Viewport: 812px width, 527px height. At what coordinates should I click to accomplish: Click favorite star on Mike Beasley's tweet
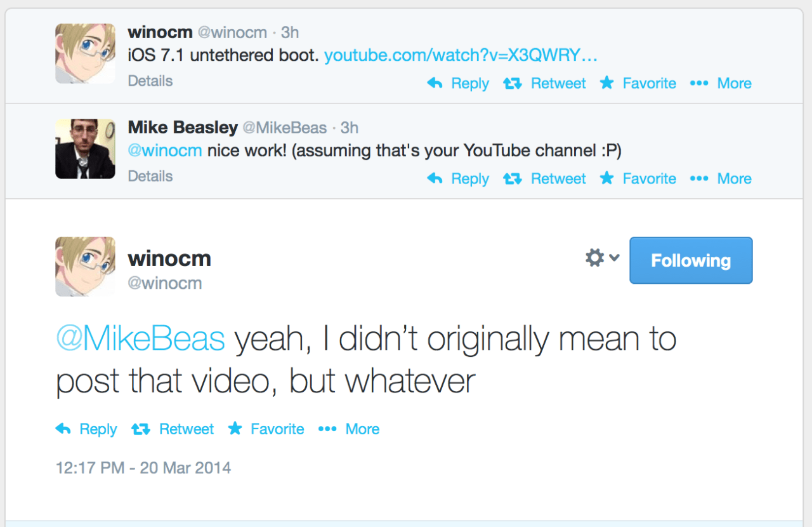click(x=607, y=178)
